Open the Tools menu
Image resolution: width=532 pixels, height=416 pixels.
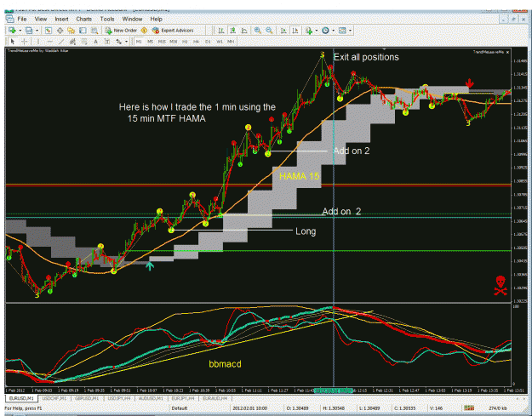point(107,19)
